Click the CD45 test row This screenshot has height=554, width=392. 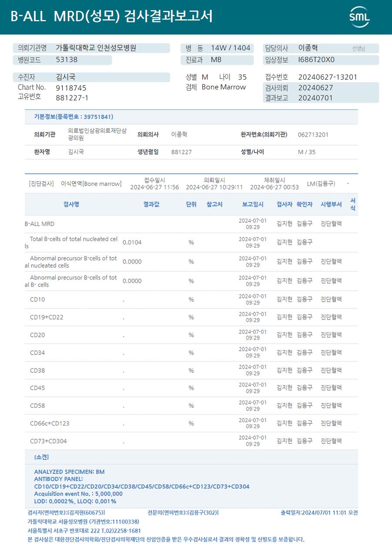click(x=191, y=388)
